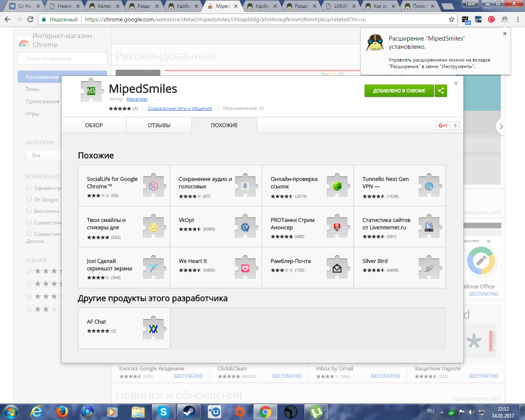Launch Steam from the taskbar
Viewport: 525px width, 420px height.
(189, 411)
